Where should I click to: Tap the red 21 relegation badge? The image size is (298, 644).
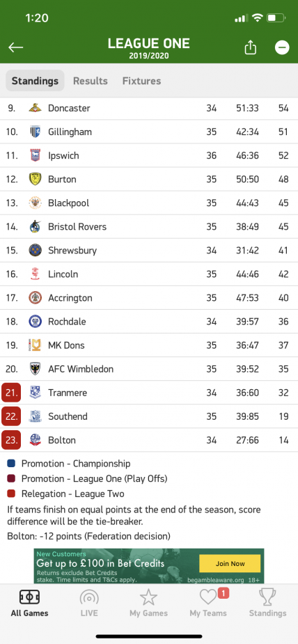11,393
